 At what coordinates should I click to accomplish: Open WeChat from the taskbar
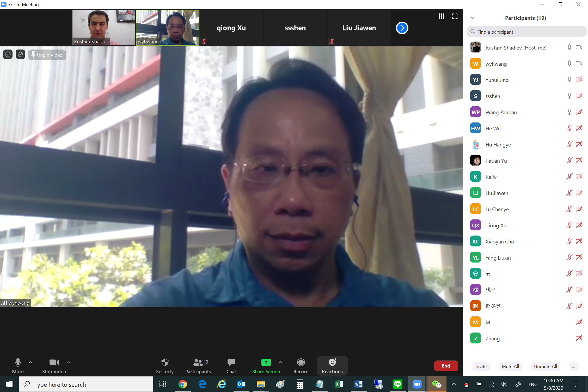(x=437, y=384)
